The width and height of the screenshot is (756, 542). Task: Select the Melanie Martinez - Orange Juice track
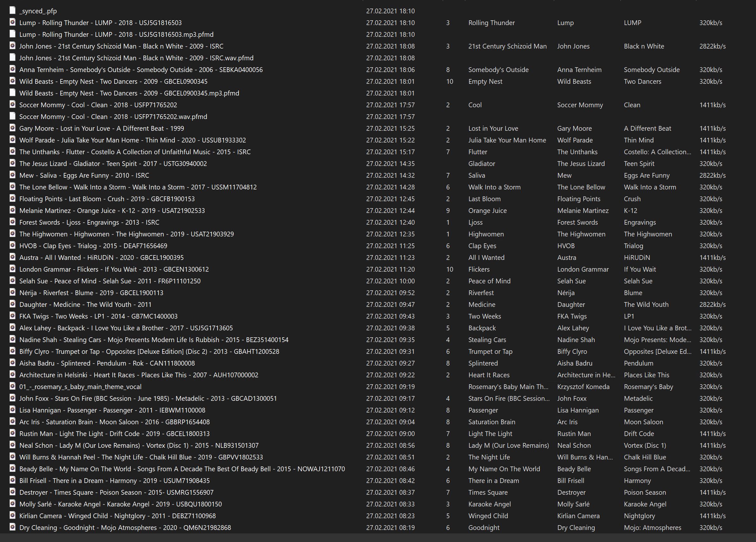coord(112,211)
